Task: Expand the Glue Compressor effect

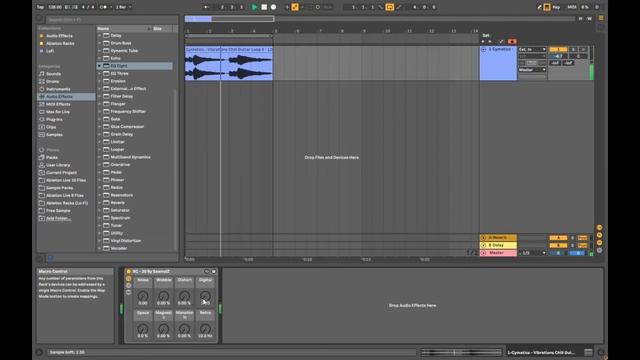Action: [99, 127]
